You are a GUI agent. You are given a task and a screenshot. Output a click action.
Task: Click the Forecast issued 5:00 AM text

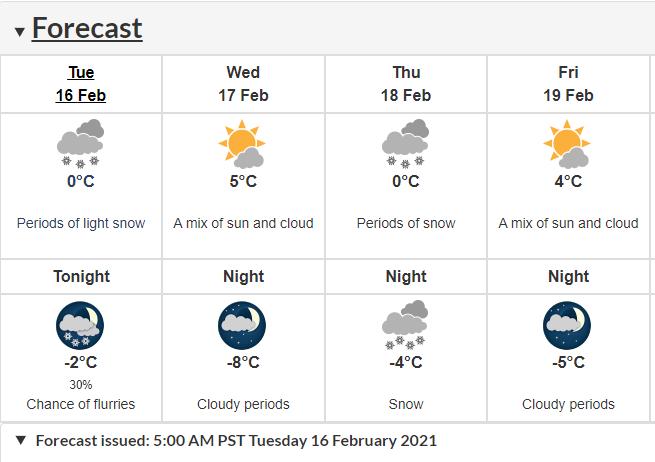pyautogui.click(x=236, y=441)
